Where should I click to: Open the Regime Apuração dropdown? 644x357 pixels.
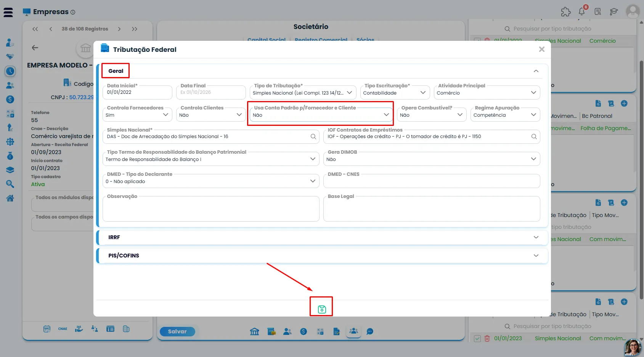[x=505, y=115]
